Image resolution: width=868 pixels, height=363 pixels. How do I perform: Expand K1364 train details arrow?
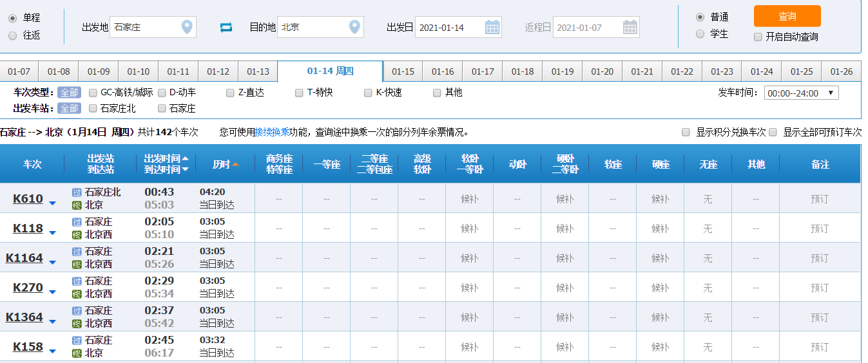tap(53, 322)
